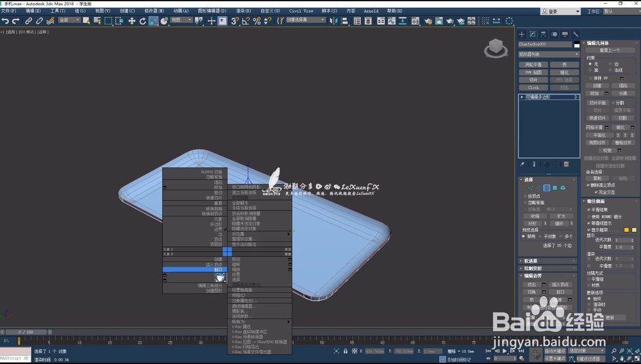This screenshot has height=364, width=641.
Task: Toggle the Angle Snap icon
Action: [x=246, y=21]
